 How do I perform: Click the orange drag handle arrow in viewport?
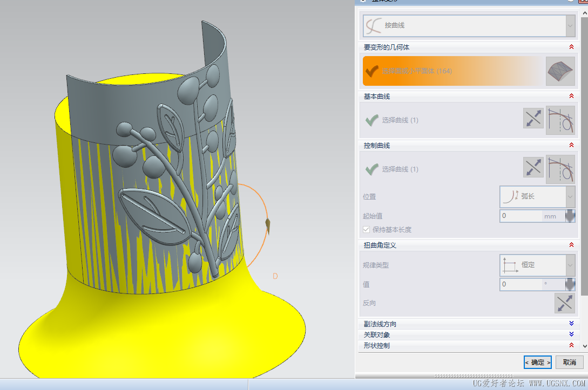click(267, 224)
